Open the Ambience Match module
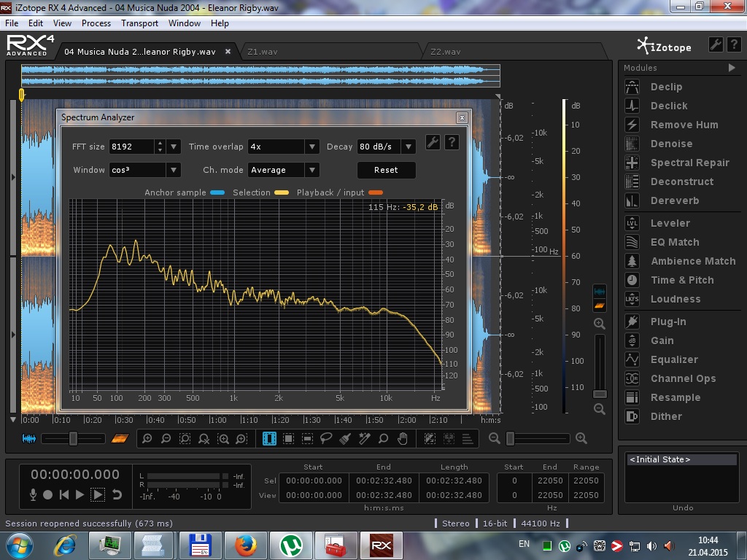The image size is (747, 560). [693, 261]
